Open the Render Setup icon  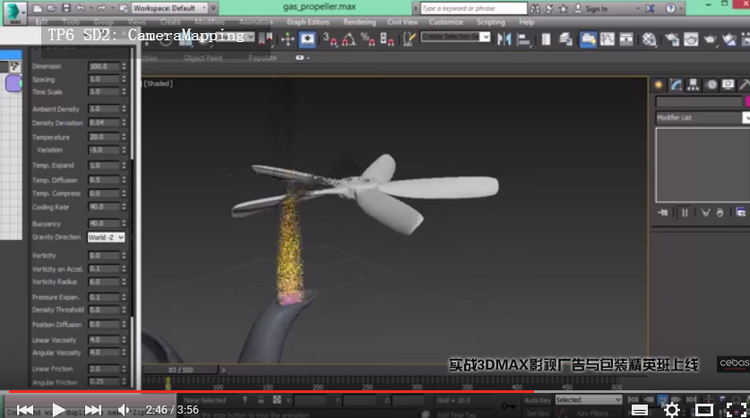(672, 39)
